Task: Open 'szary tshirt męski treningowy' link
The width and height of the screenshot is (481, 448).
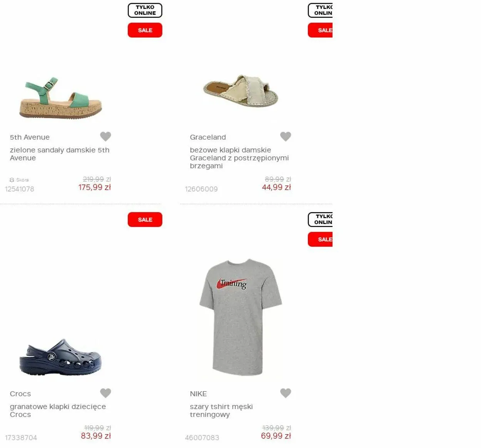Action: click(x=221, y=410)
